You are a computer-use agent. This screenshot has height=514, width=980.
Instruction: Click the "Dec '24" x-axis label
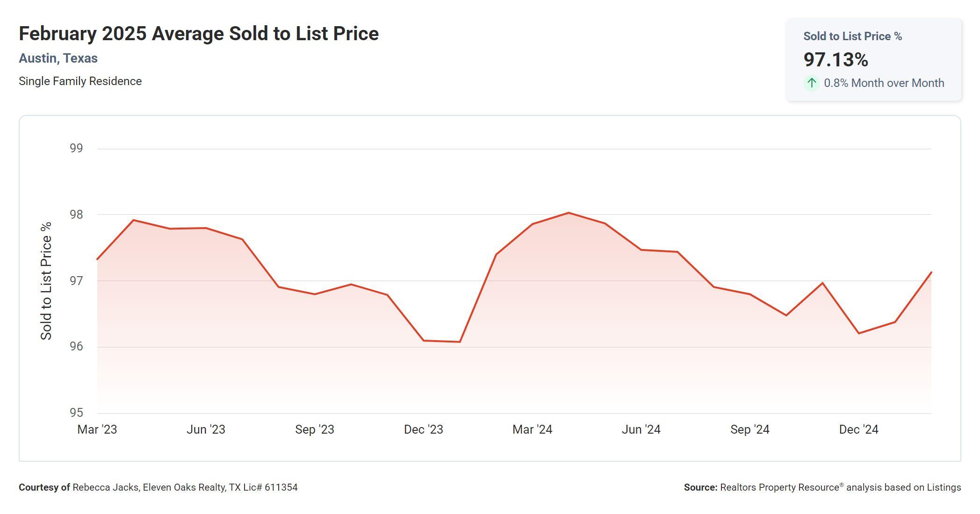click(x=858, y=429)
